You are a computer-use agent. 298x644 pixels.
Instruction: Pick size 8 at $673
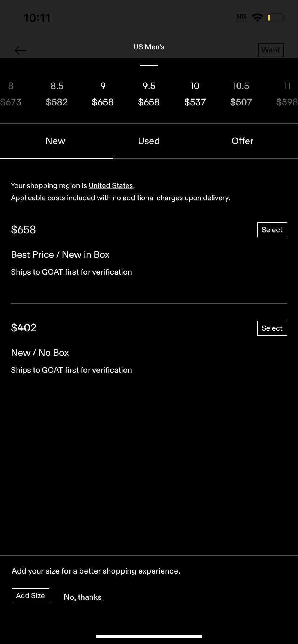click(11, 94)
